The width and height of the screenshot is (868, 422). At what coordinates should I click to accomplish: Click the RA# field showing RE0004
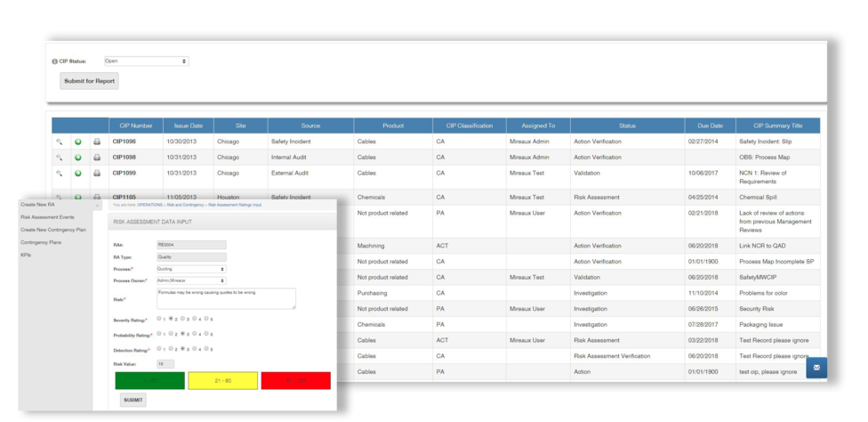click(x=191, y=245)
